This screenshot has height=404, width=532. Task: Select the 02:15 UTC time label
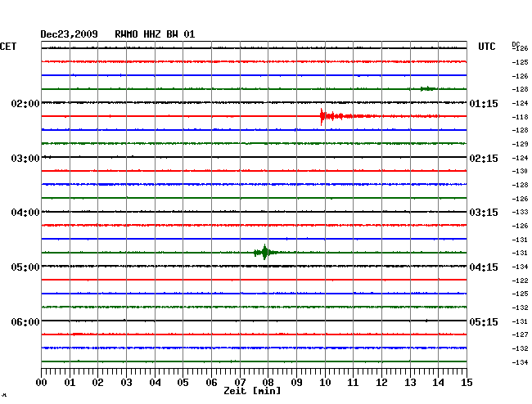coord(484,159)
